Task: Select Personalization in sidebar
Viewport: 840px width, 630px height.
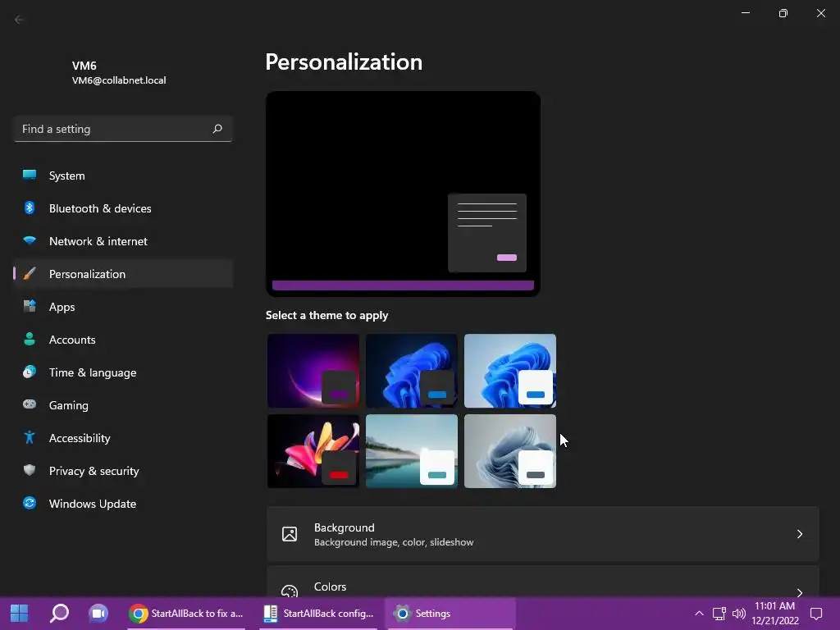Action: click(123, 274)
